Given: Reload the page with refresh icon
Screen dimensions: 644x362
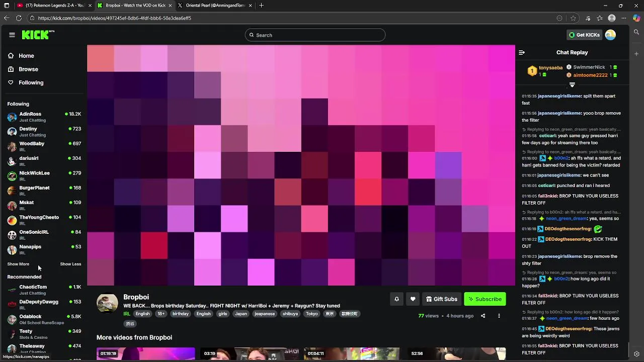Looking at the screenshot, I should pos(19,18).
